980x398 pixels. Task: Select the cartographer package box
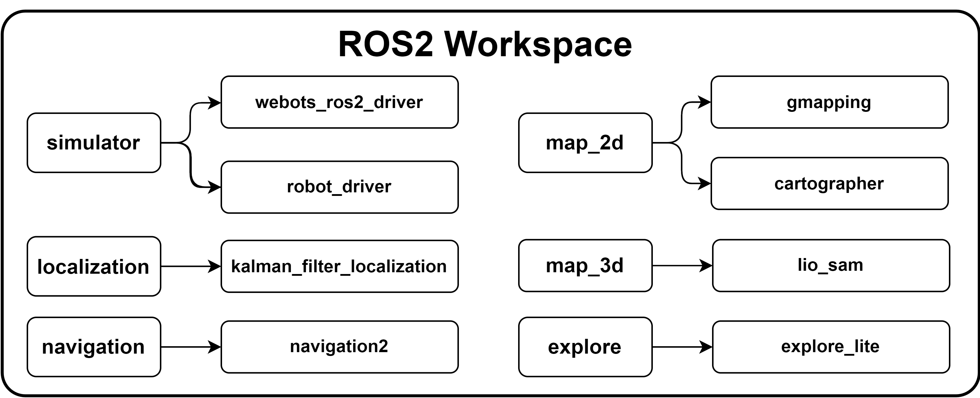[x=829, y=183]
